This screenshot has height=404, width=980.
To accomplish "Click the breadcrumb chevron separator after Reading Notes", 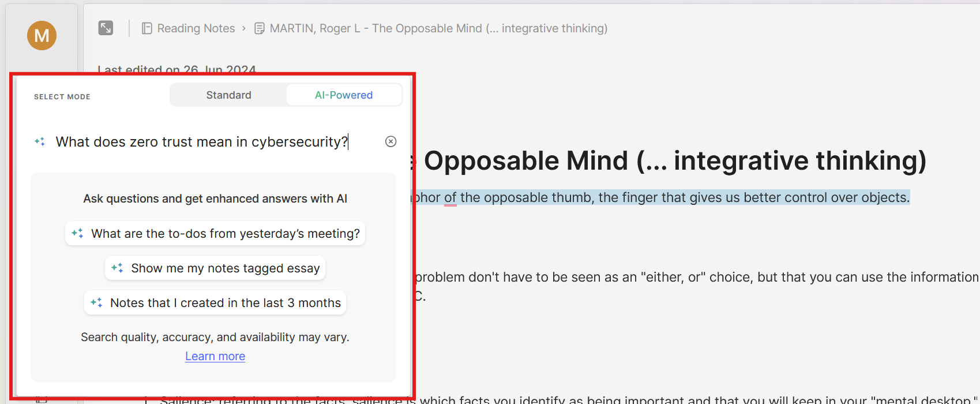I will (x=244, y=28).
